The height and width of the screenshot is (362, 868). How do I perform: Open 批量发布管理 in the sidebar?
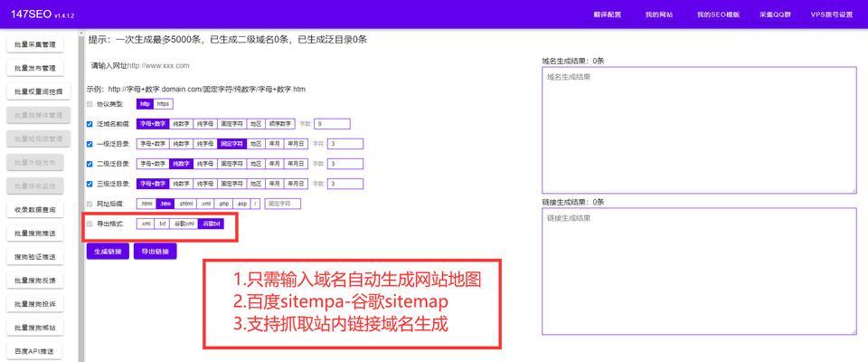tap(35, 69)
